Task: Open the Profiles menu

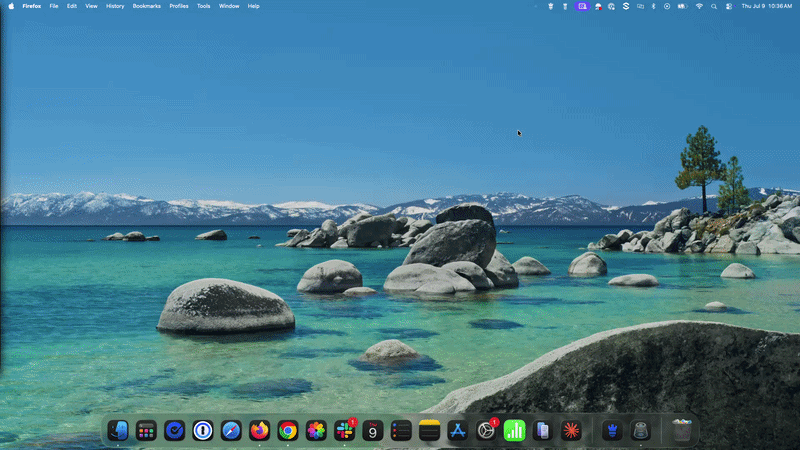Action: [x=179, y=6]
